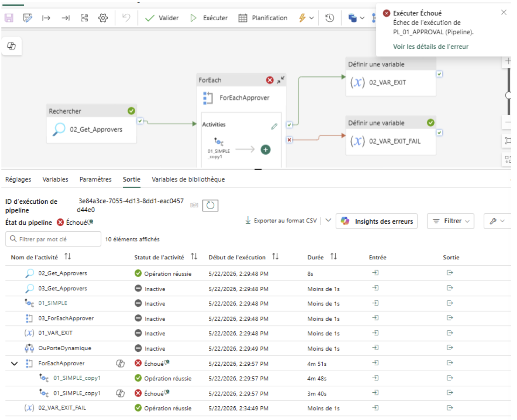Image resolution: width=517 pixels, height=420 pixels.
Task: Switch to the Variables tab
Action: pyautogui.click(x=55, y=179)
